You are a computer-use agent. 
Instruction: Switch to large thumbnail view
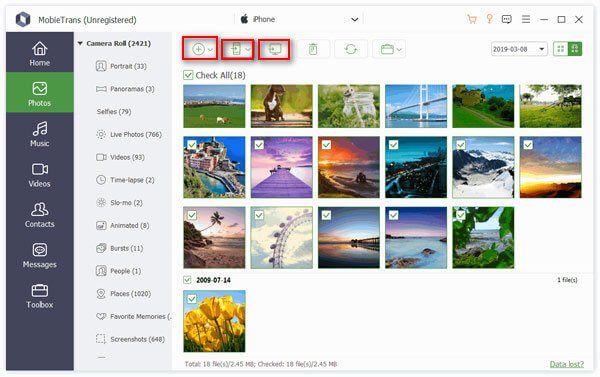tap(575, 49)
